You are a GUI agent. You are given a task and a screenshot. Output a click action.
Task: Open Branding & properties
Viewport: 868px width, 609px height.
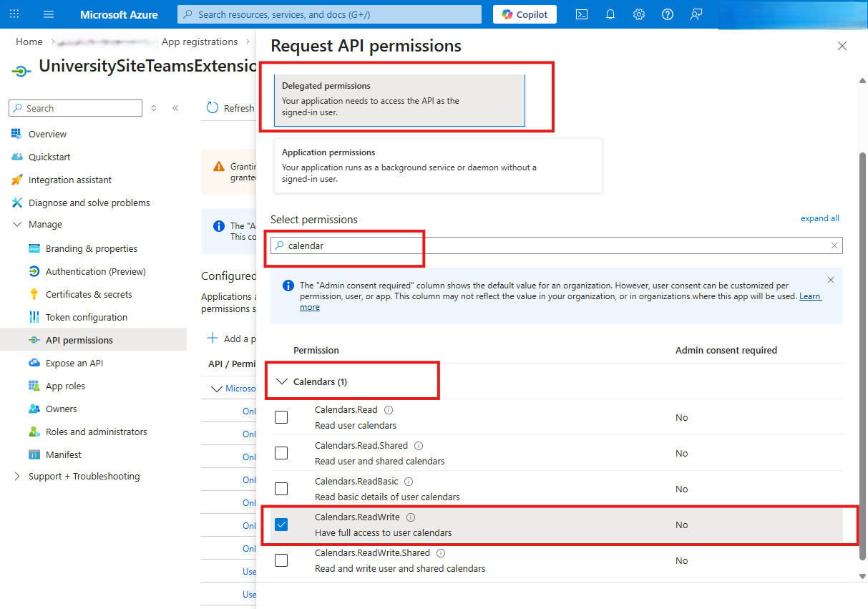[92, 248]
